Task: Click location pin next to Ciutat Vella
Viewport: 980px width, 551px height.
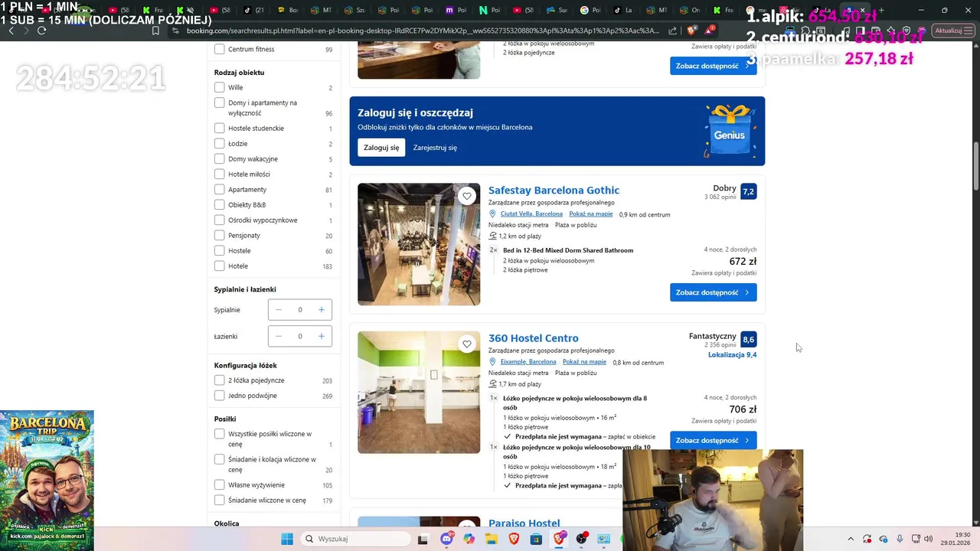Action: tap(493, 214)
